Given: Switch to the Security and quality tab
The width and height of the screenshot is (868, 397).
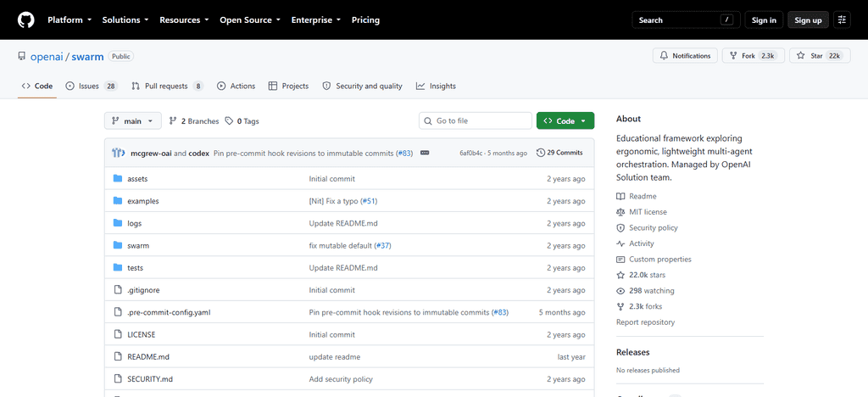Looking at the screenshot, I should 362,86.
